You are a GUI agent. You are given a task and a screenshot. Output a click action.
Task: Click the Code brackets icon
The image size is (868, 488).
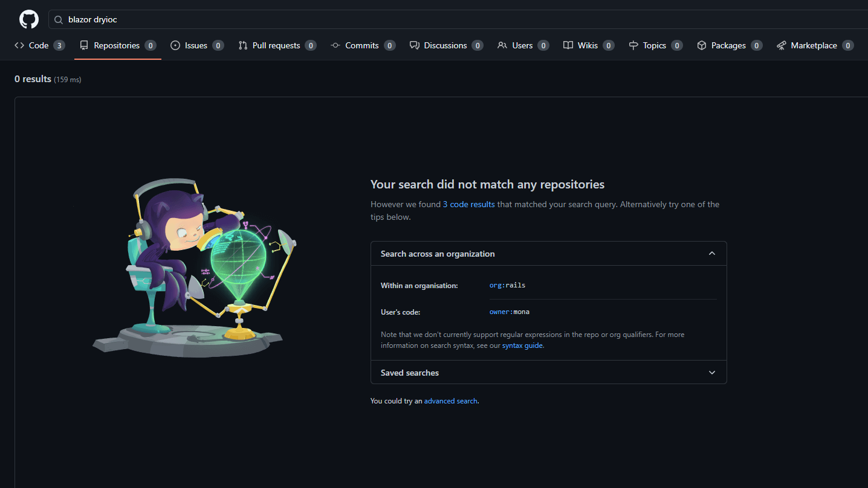(x=19, y=45)
